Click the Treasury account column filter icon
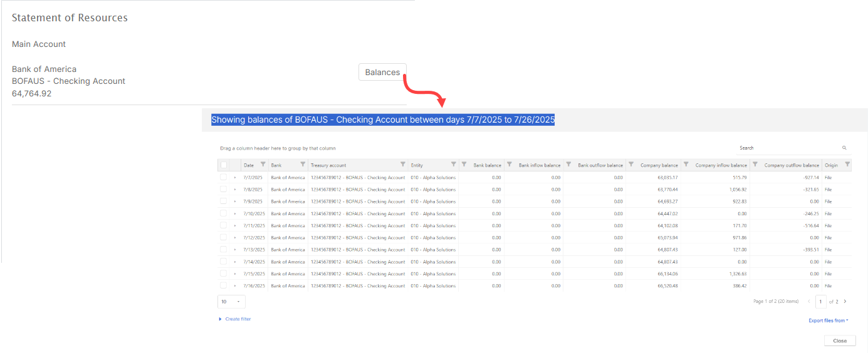The width and height of the screenshot is (868, 353). coord(403,165)
